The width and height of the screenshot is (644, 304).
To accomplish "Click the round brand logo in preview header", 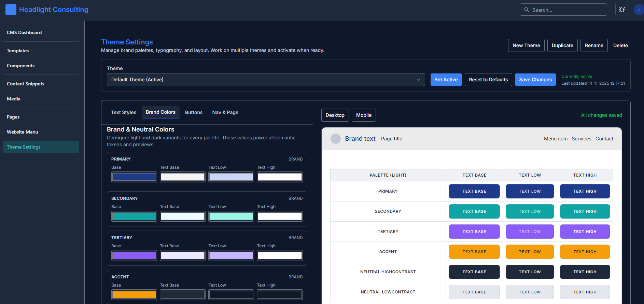I will [x=335, y=139].
